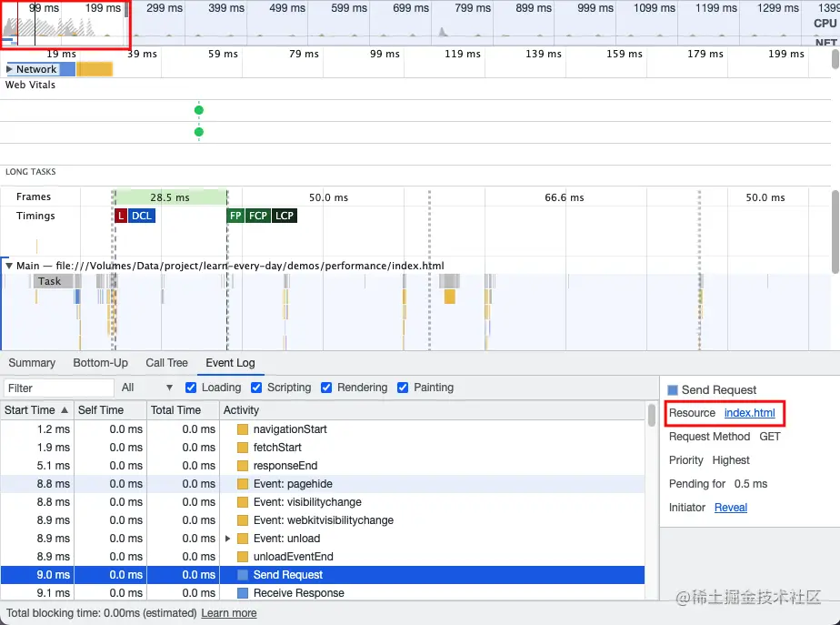Click the Event: pagehide yellow icon
Image resolution: width=840 pixels, height=625 pixels.
point(243,484)
